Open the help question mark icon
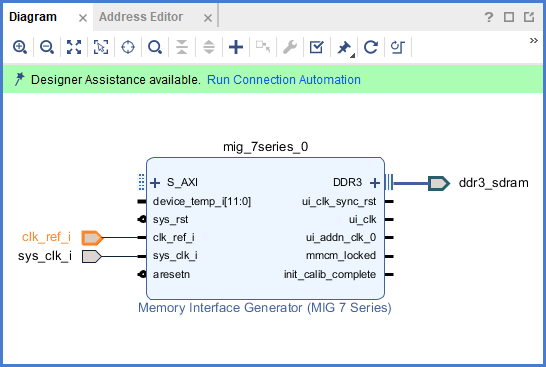The image size is (546, 367). coord(489,17)
